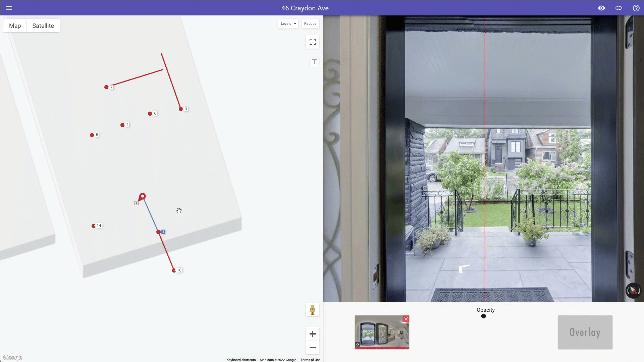Click the Street View pegman icon
The width and height of the screenshot is (644, 362).
[x=312, y=310]
